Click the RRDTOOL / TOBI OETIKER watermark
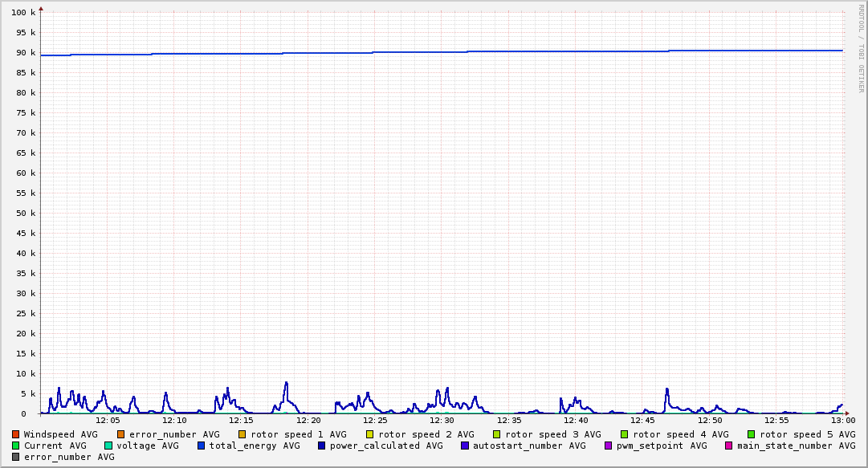This screenshot has width=868, height=468. [x=861, y=48]
